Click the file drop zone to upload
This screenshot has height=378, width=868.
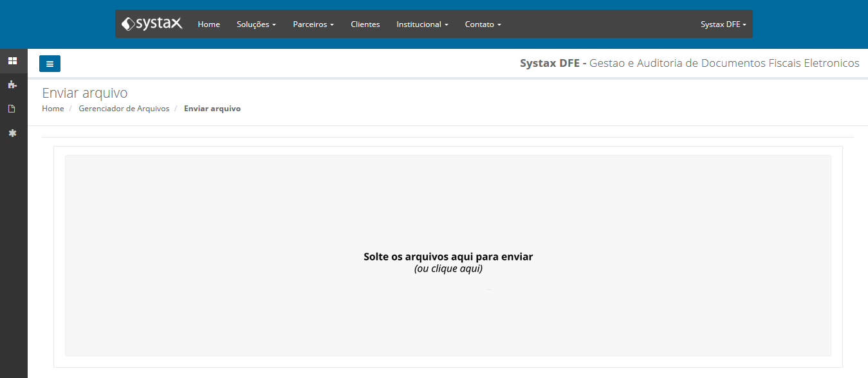click(448, 255)
